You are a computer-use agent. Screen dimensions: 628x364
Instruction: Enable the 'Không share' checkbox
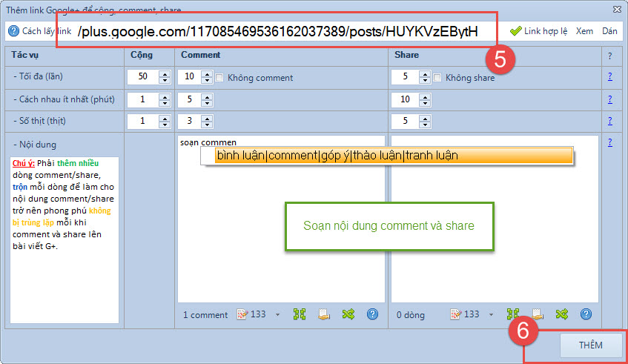click(x=437, y=78)
